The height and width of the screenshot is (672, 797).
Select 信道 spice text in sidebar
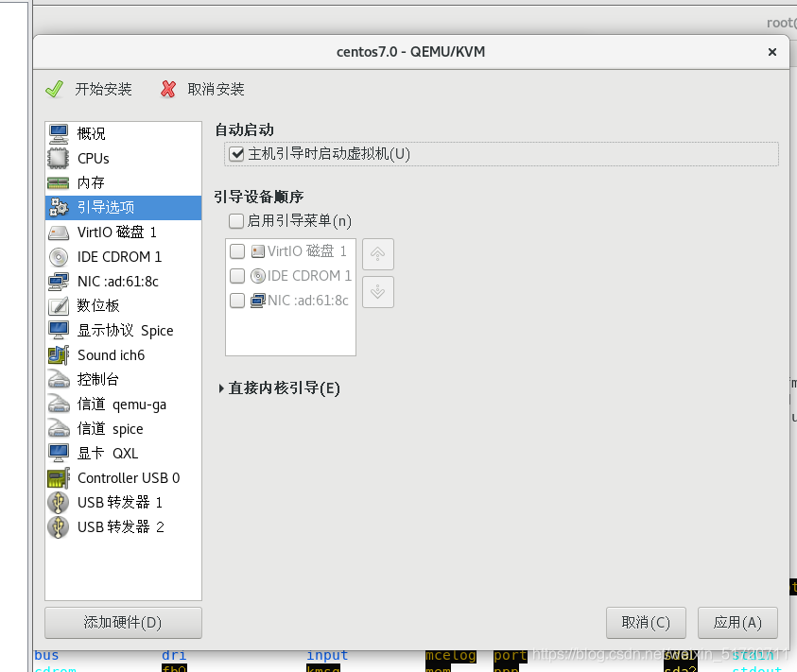tap(110, 429)
